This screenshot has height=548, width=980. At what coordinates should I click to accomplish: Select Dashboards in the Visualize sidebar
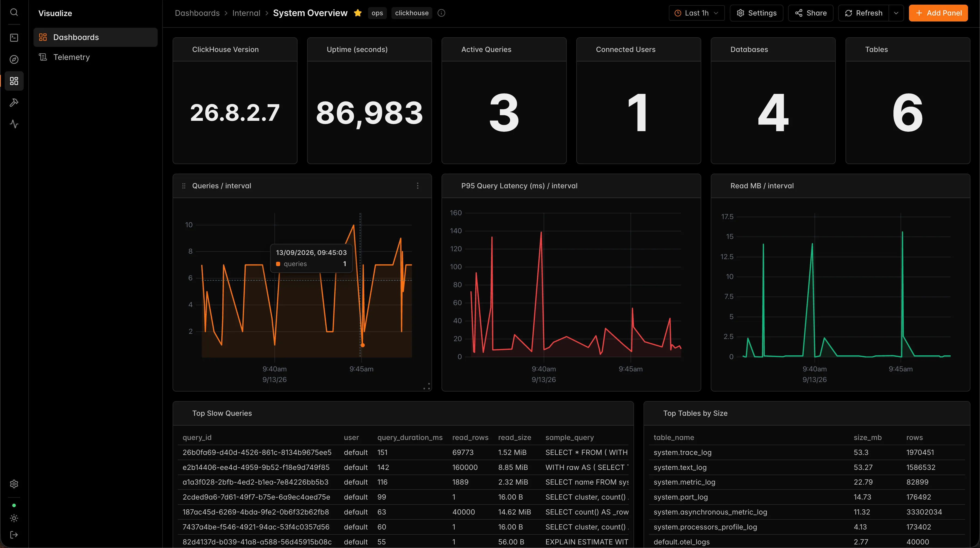96,37
